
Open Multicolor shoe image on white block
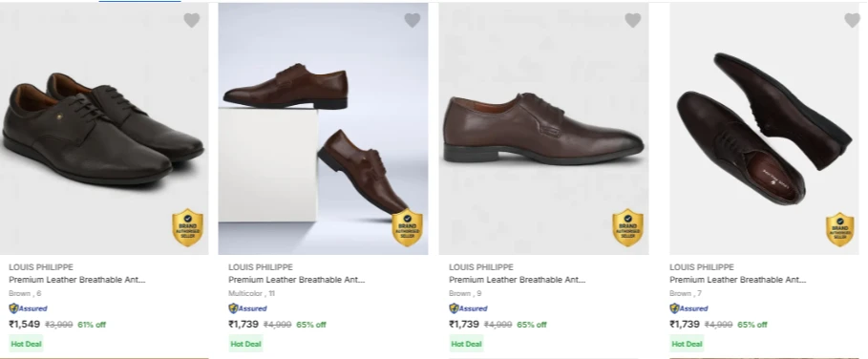tap(324, 129)
